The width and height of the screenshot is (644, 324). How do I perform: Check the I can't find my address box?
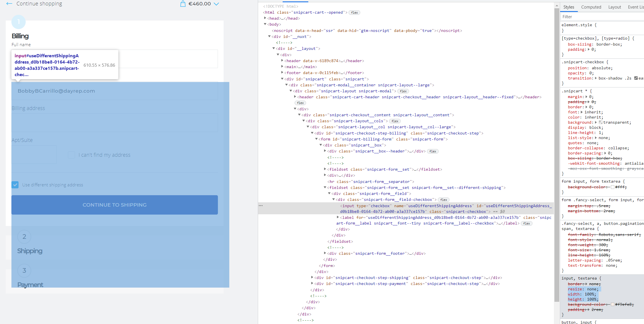tap(71, 155)
